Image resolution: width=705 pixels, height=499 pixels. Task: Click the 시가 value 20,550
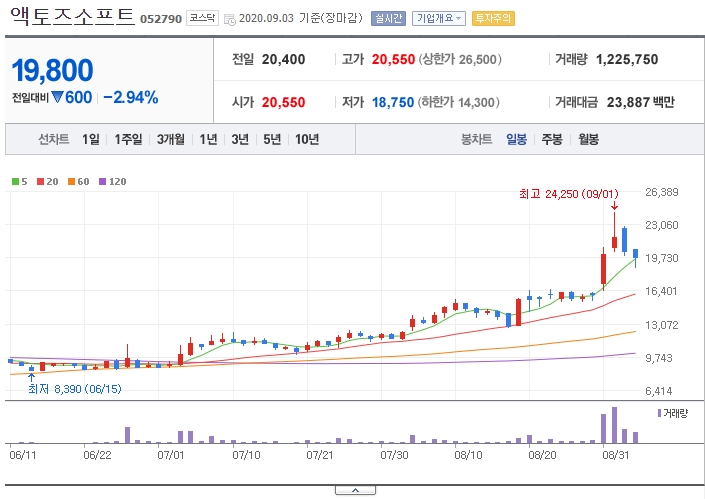click(x=283, y=102)
